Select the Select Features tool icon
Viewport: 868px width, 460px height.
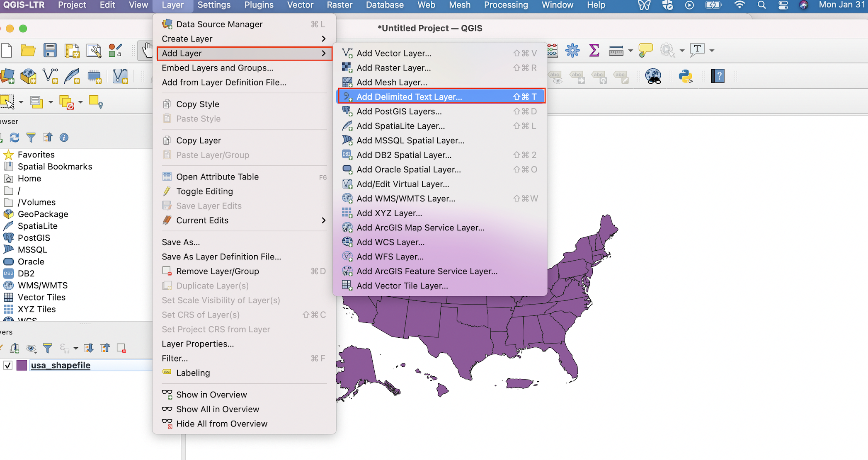pos(9,102)
